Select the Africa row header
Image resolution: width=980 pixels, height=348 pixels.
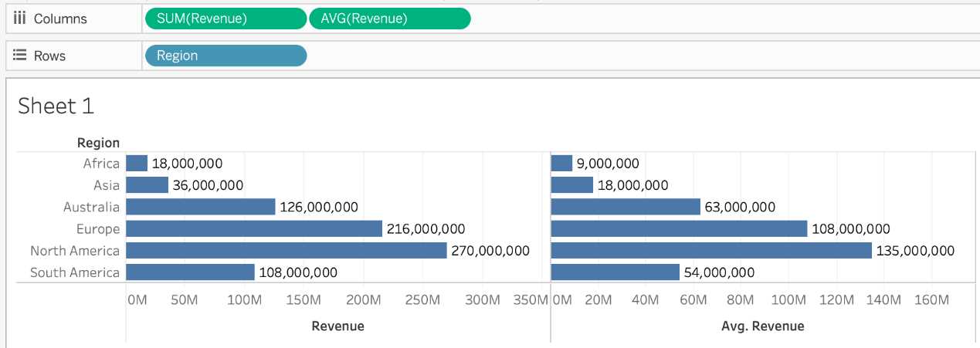tap(101, 164)
